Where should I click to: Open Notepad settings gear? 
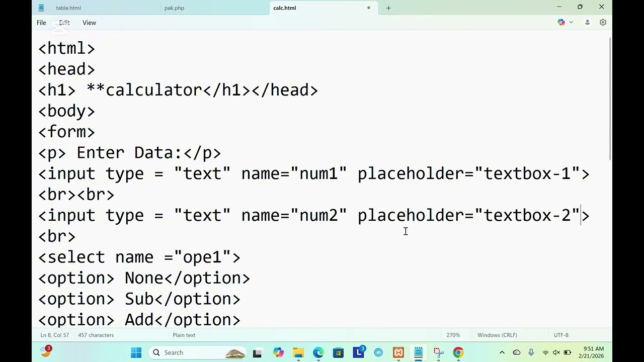point(603,23)
